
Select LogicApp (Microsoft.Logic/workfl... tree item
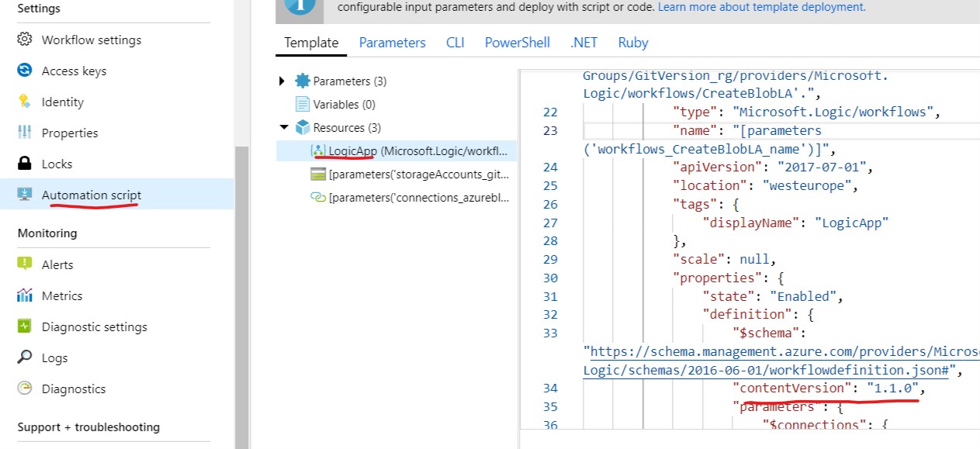[397, 150]
